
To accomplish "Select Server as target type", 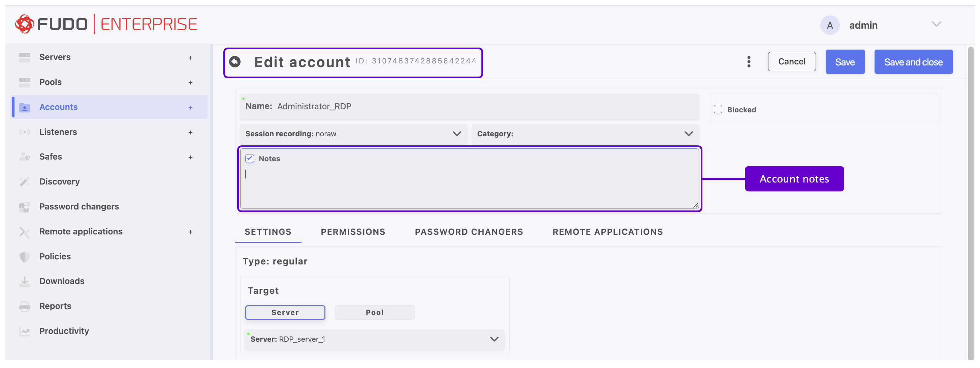I will 285,312.
